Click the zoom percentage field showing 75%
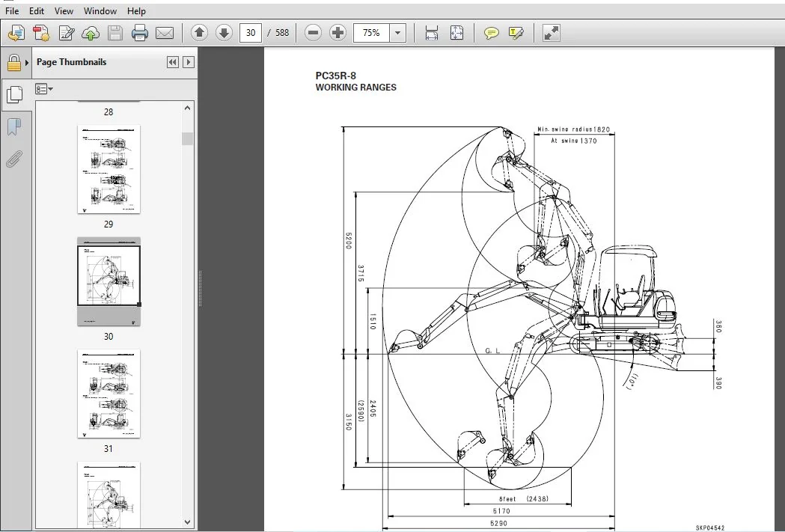Image resolution: width=785 pixels, height=532 pixels. coord(371,33)
